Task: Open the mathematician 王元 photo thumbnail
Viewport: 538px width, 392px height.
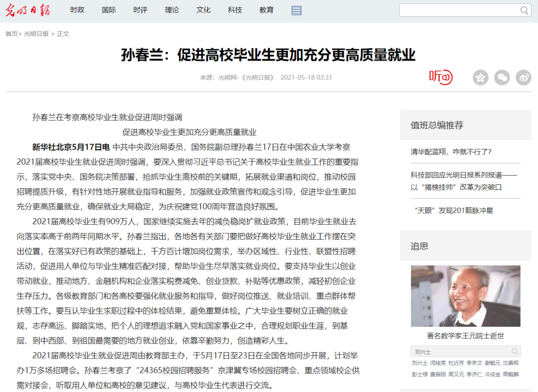Action: (465, 296)
